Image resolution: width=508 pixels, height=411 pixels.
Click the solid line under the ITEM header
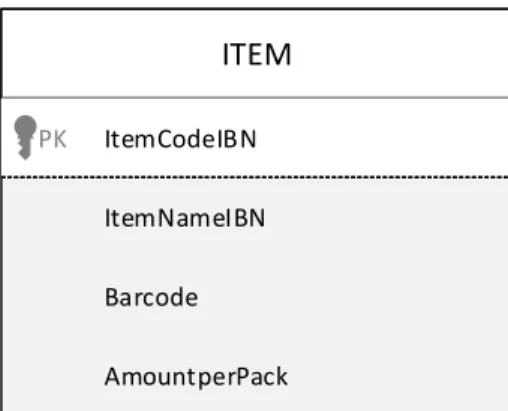click(255, 97)
